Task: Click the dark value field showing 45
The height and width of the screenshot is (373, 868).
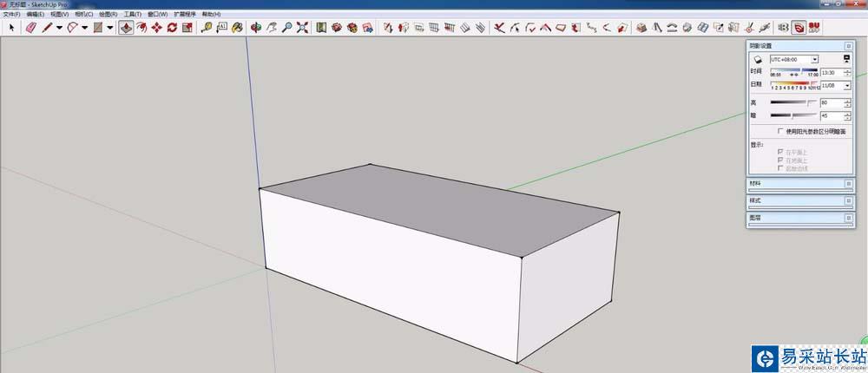Action: [832, 116]
